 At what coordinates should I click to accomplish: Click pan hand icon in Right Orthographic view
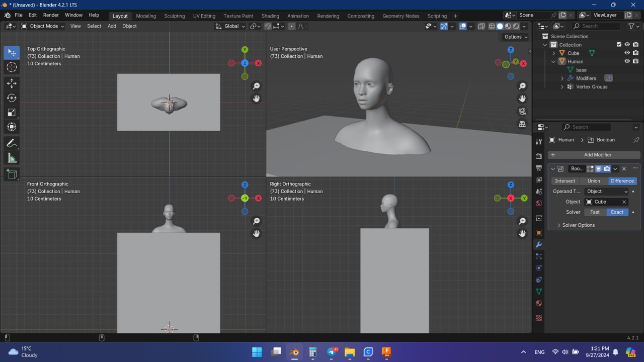click(x=522, y=233)
